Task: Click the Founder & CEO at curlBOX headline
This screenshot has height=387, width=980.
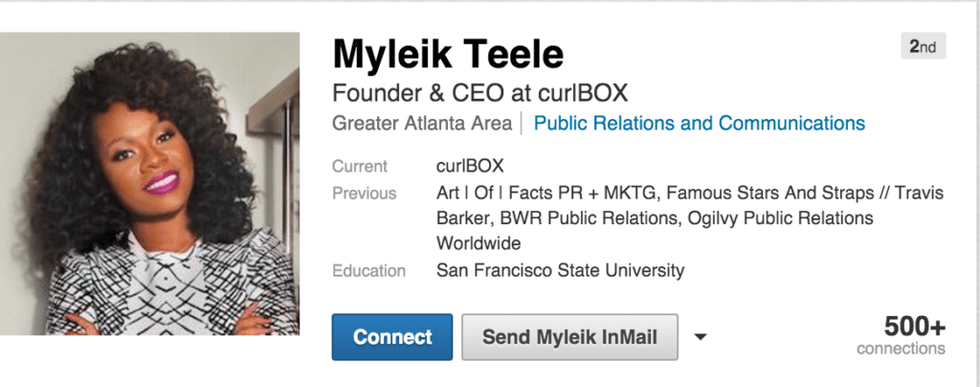Action: (480, 93)
